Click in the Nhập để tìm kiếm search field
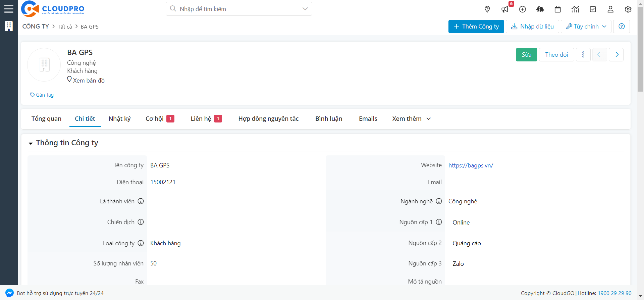644x300 pixels. coord(239,9)
